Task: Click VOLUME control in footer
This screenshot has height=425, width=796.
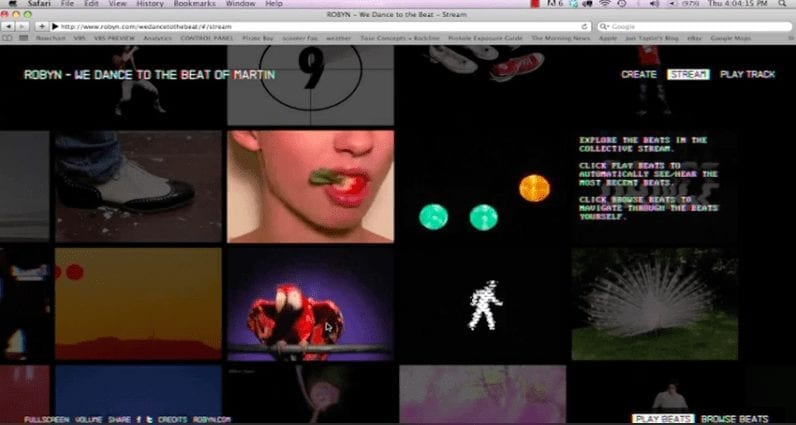Action: coord(89,420)
